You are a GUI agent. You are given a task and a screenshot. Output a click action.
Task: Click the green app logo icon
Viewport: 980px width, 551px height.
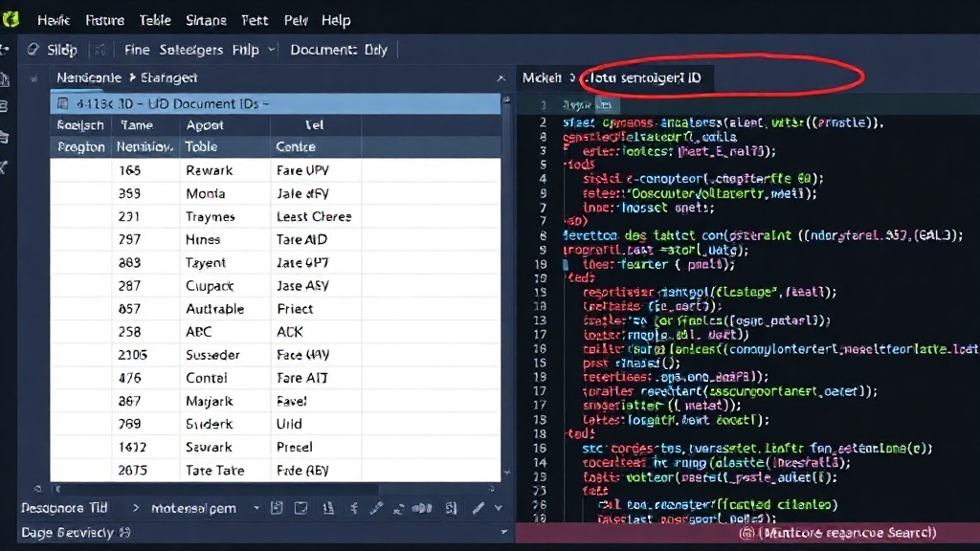click(x=11, y=19)
